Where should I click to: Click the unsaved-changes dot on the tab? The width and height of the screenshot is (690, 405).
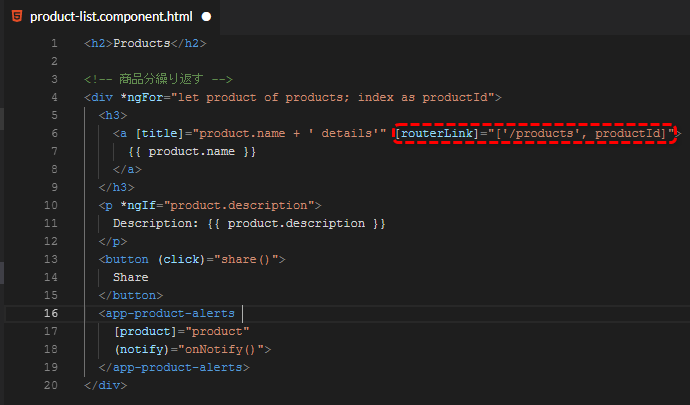click(206, 17)
